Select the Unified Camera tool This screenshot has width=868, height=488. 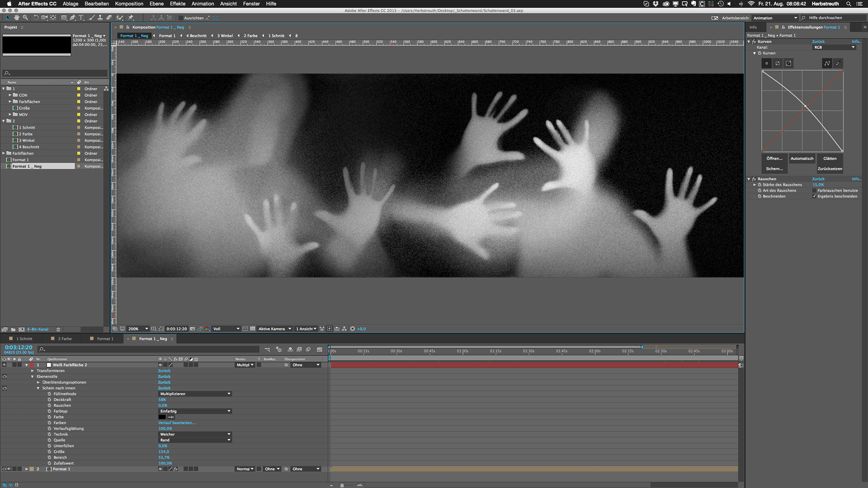coord(44,18)
